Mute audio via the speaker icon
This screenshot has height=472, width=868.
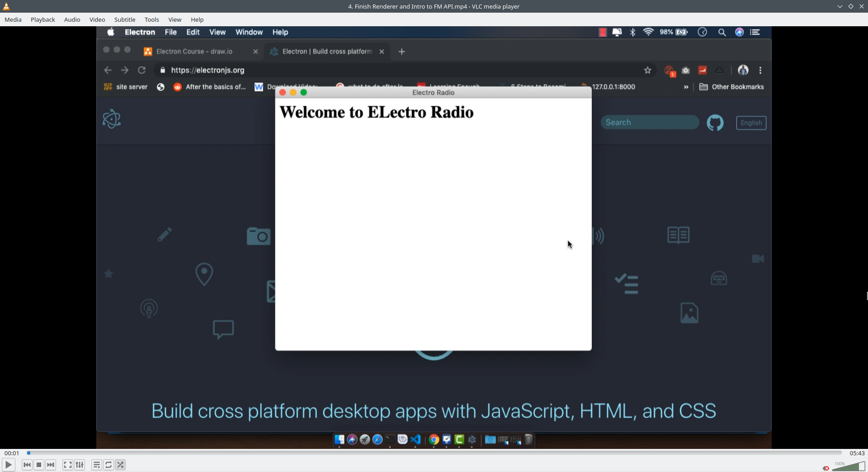tap(826, 468)
